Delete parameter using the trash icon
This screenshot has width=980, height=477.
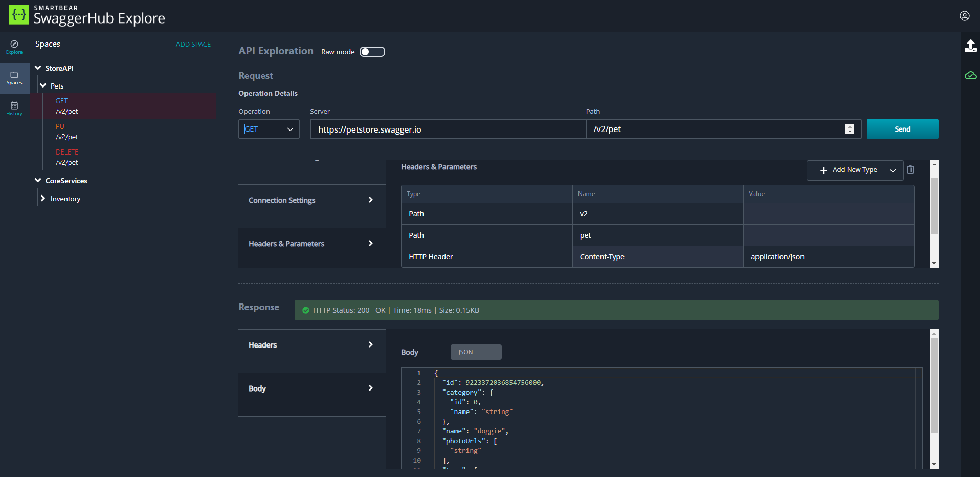coord(910,169)
